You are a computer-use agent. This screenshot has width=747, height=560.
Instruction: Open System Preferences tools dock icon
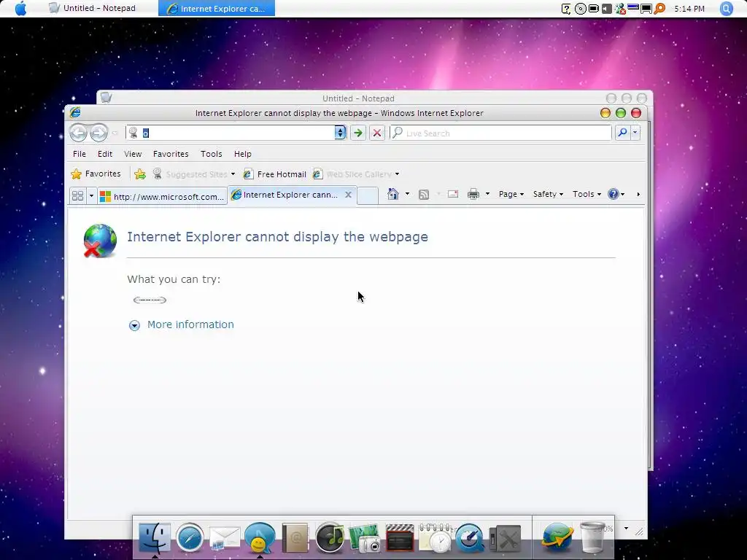point(505,539)
